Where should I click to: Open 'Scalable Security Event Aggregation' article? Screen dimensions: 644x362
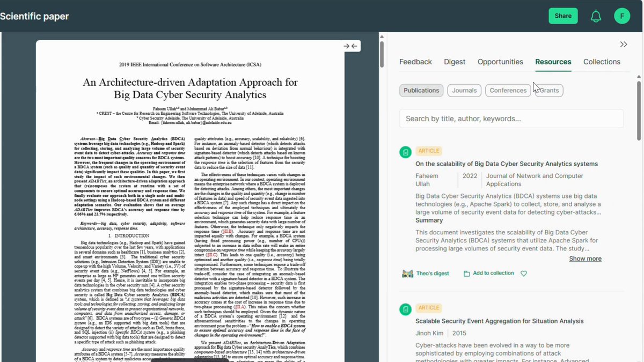click(499, 321)
